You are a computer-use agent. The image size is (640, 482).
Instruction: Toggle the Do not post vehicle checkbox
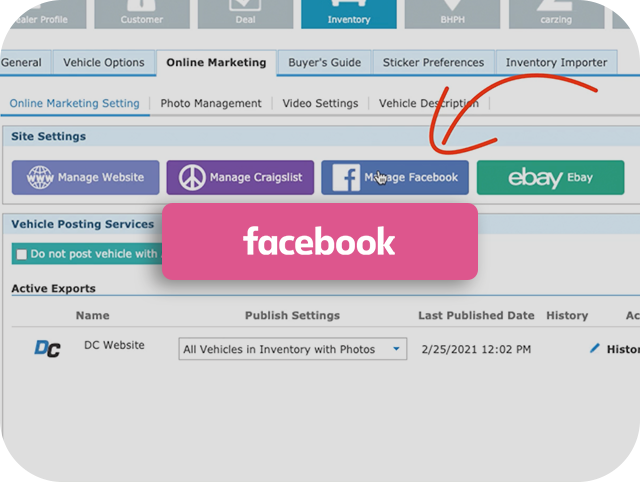[x=21, y=254]
